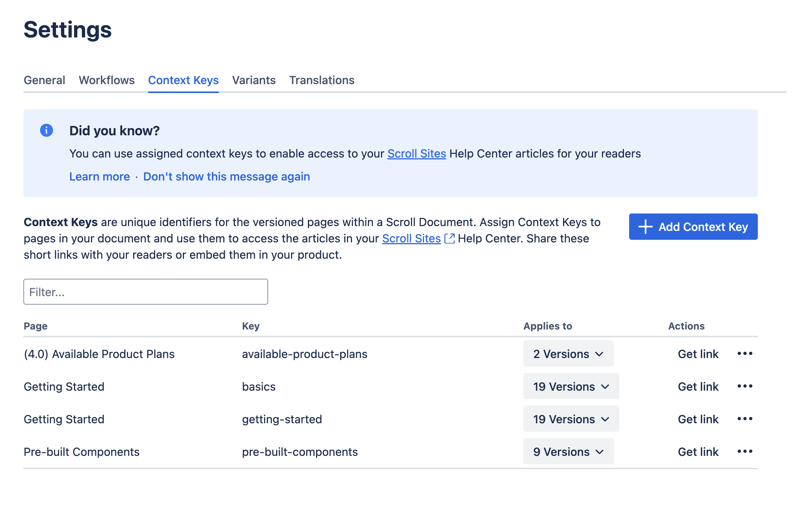
Task: Open the Translations tab
Action: [322, 80]
